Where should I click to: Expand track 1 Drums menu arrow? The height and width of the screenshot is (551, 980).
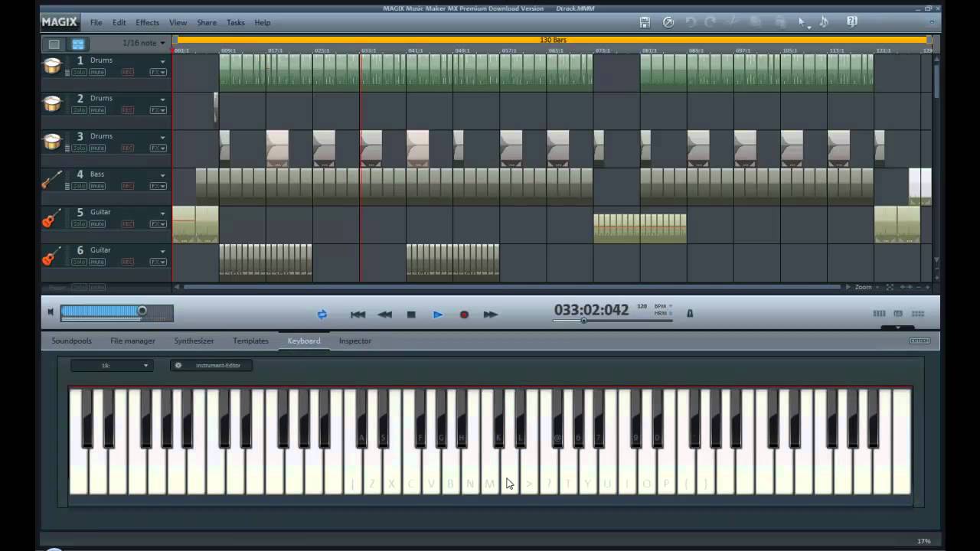(x=162, y=61)
